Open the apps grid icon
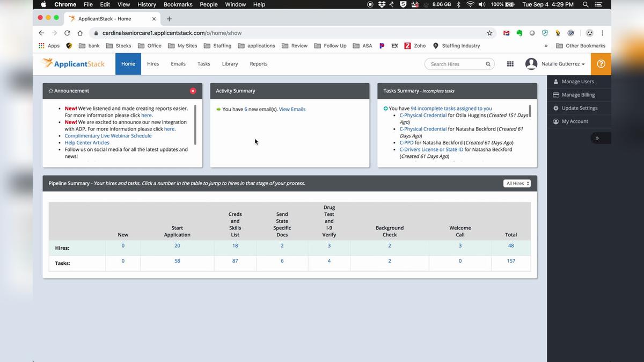644x362 pixels. (510, 64)
